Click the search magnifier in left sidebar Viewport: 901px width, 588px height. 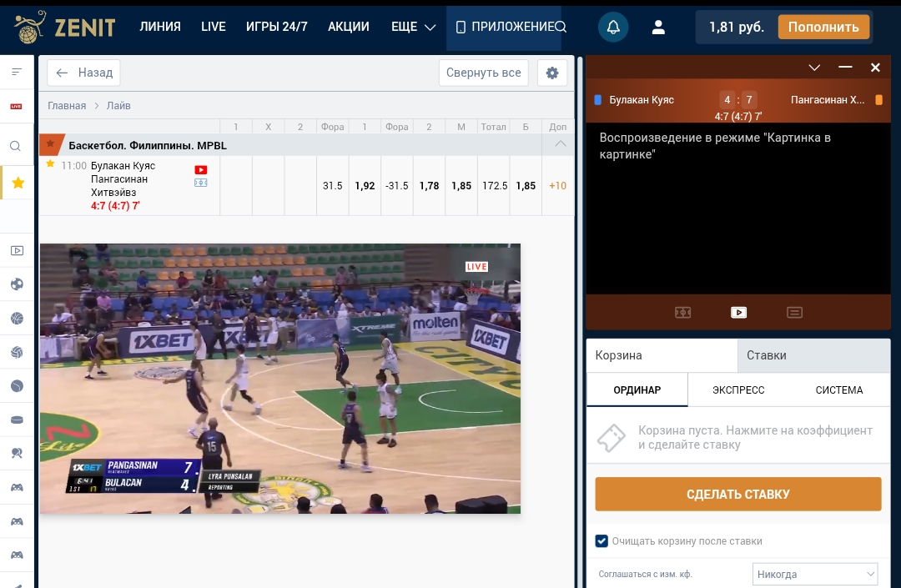16,146
